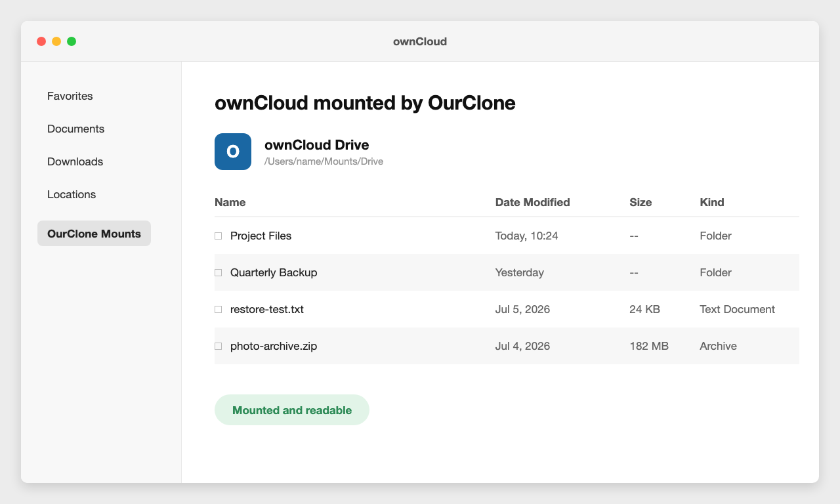Sort by the Size column header
This screenshot has width=840, height=504.
pyautogui.click(x=640, y=202)
